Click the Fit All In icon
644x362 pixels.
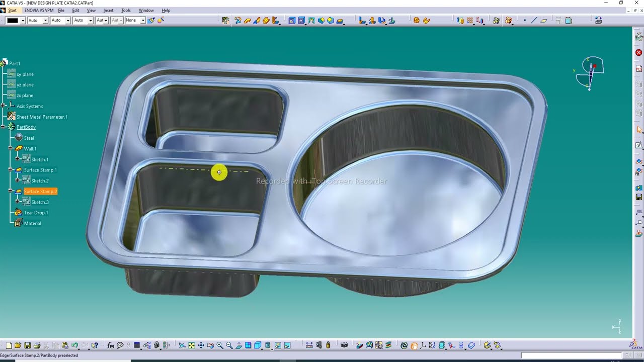pyautogui.click(x=192, y=345)
